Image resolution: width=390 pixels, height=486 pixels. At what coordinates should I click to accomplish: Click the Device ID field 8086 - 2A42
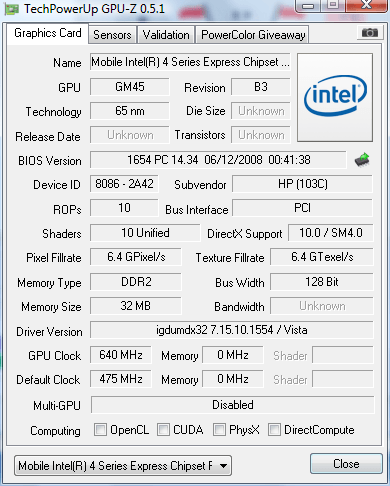click(x=124, y=184)
